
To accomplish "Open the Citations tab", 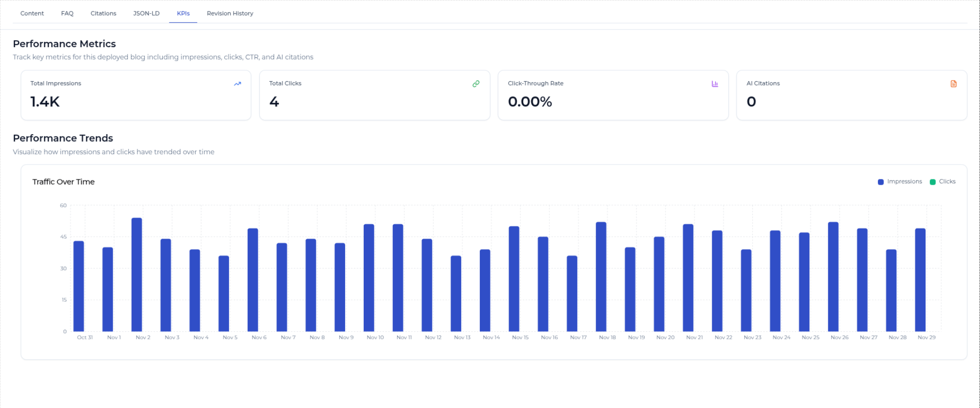I will 104,13.
